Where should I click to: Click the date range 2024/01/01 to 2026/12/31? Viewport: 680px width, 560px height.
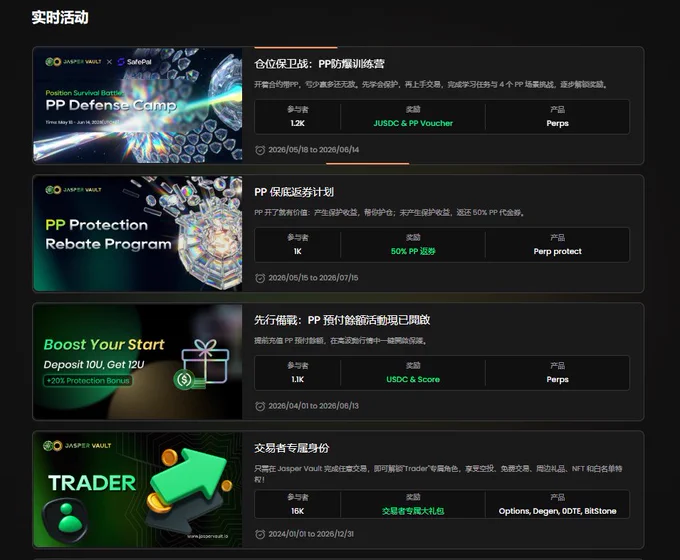[x=311, y=534]
